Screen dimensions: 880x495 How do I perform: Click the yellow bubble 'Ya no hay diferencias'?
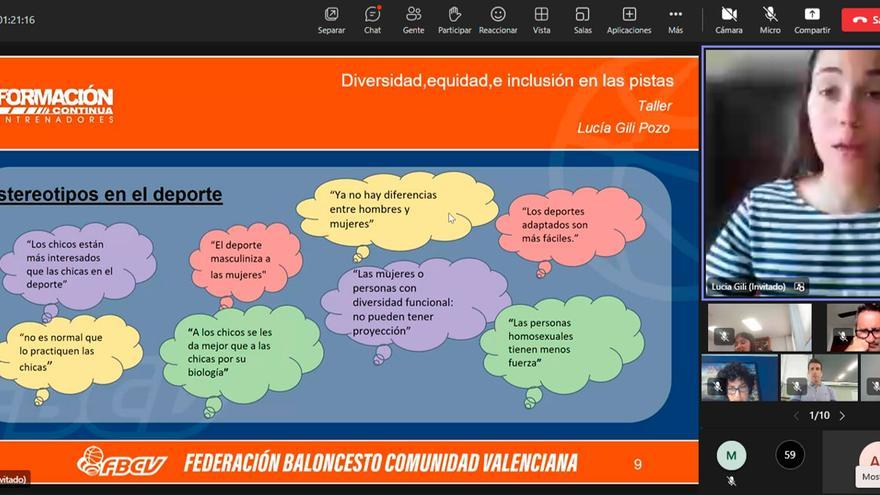coord(397,212)
